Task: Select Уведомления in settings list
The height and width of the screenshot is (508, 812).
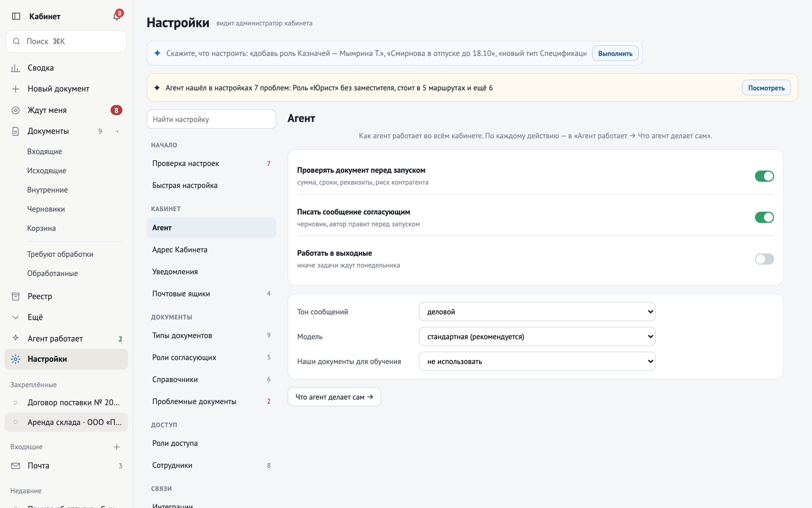Action: point(211,272)
